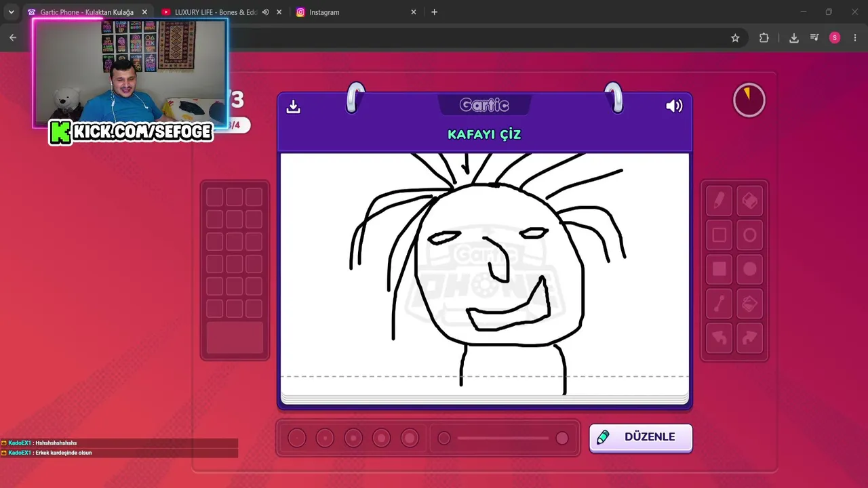
Task: Undo the last drawing stroke
Action: (719, 338)
